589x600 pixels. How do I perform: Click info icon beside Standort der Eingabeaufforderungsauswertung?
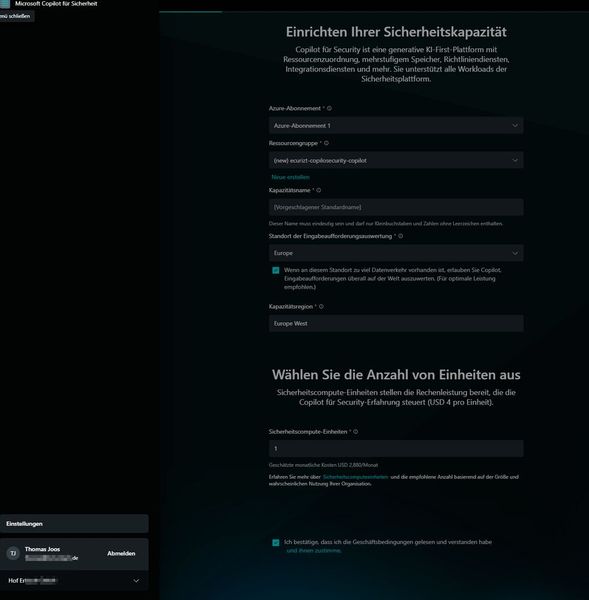400,236
